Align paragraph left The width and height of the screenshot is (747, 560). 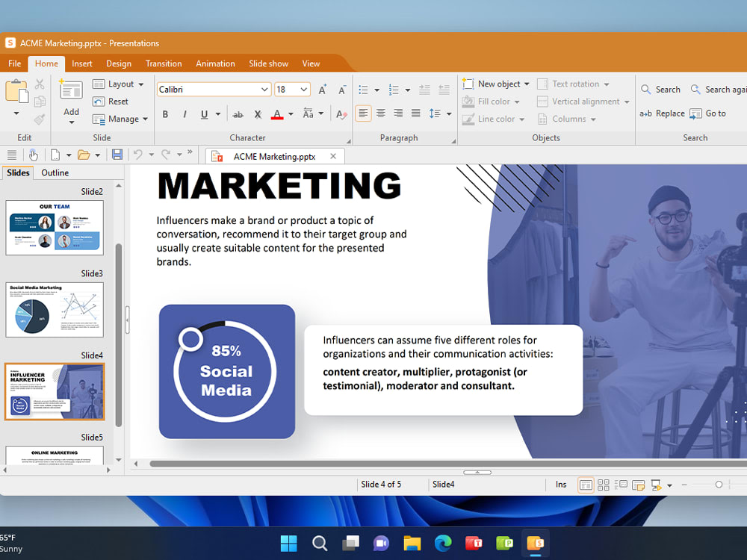(363, 113)
